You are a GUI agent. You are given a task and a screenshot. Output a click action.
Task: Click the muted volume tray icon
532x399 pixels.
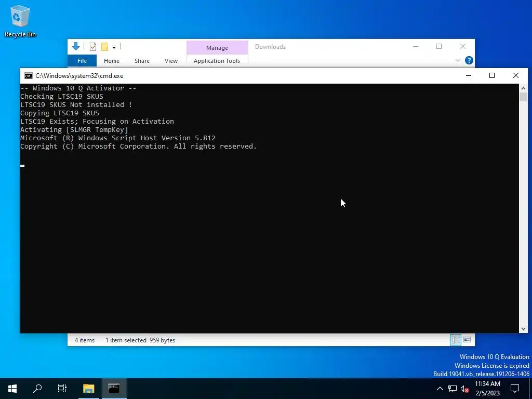click(465, 389)
